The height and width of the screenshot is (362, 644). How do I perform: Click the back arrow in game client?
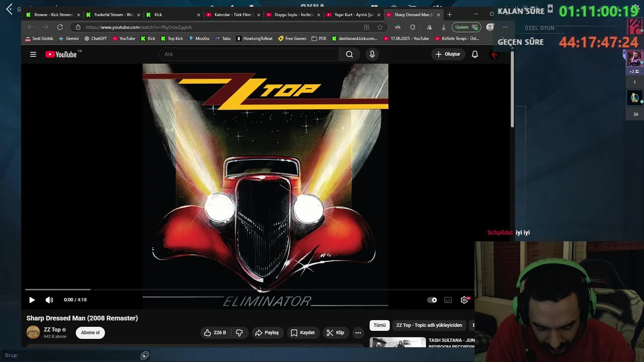tap(9, 9)
